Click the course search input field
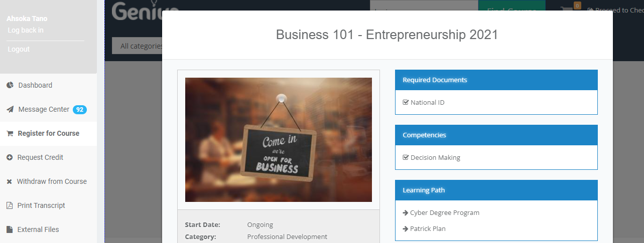The height and width of the screenshot is (243, 644). [423, 5]
